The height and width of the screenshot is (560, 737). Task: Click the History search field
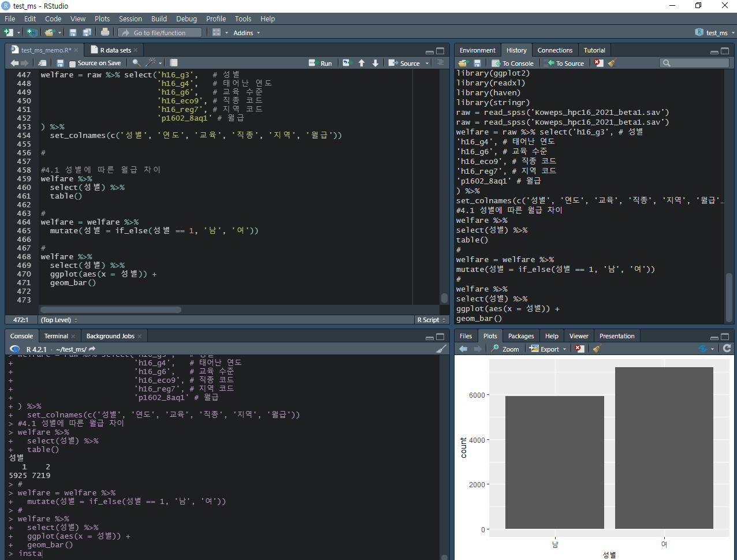click(x=694, y=63)
